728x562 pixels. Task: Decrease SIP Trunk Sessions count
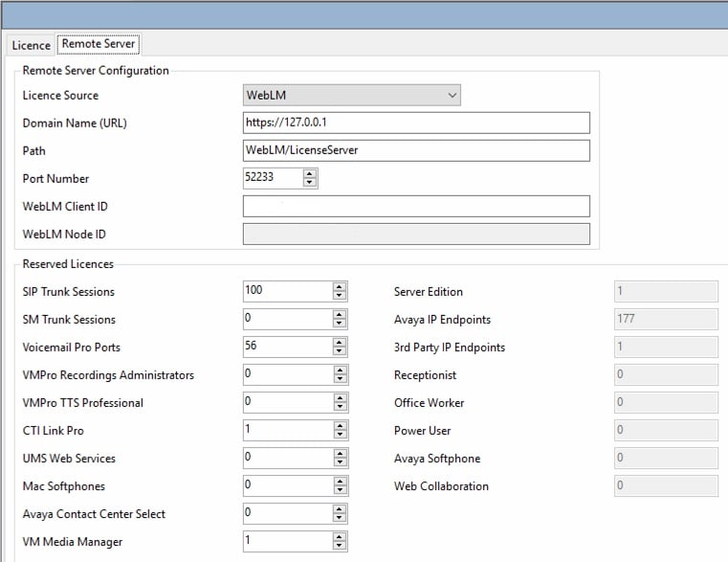pos(340,296)
